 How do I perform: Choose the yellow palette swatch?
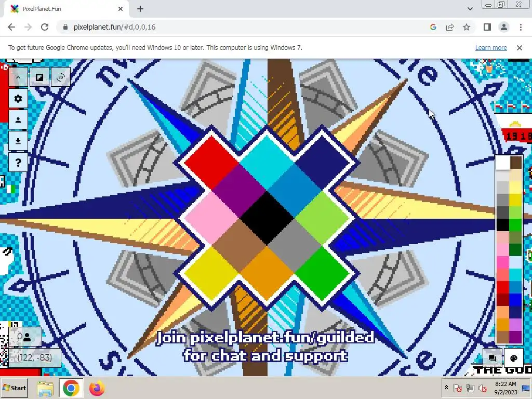point(515,200)
